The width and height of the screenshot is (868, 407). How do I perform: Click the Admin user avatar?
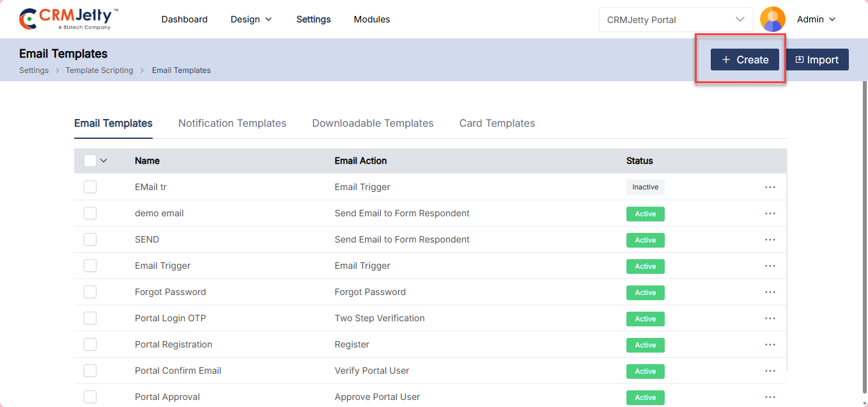pos(772,19)
